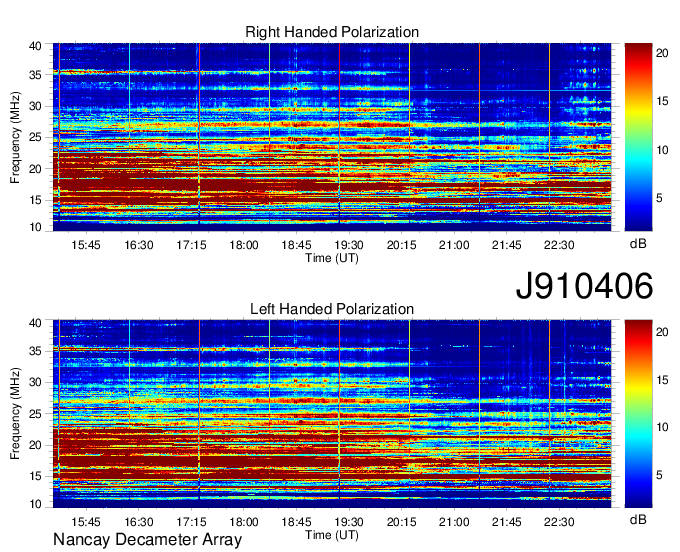Click the 30 MHz tick label on the bottom plot
This screenshot has height=552, width=680.
pyautogui.click(x=35, y=382)
